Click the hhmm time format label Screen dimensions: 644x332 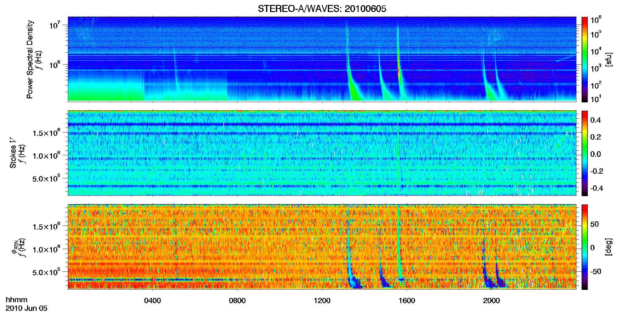coord(17,300)
